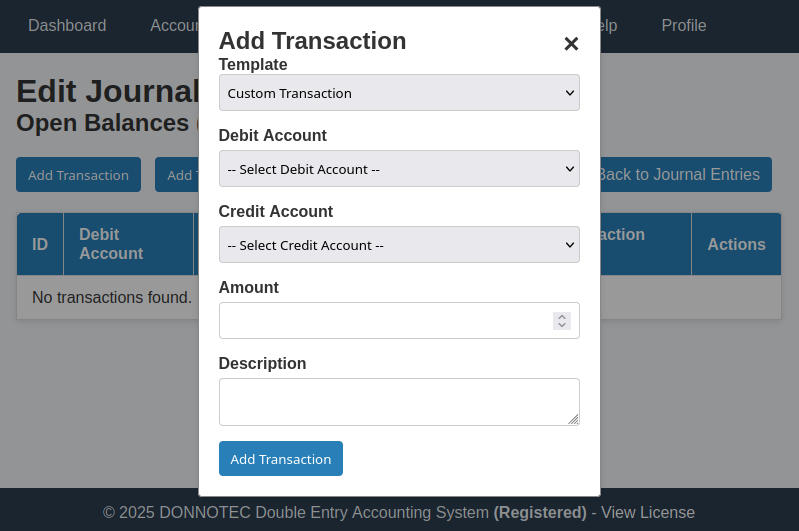
Task: Close the Add Transaction dialog
Action: click(571, 44)
